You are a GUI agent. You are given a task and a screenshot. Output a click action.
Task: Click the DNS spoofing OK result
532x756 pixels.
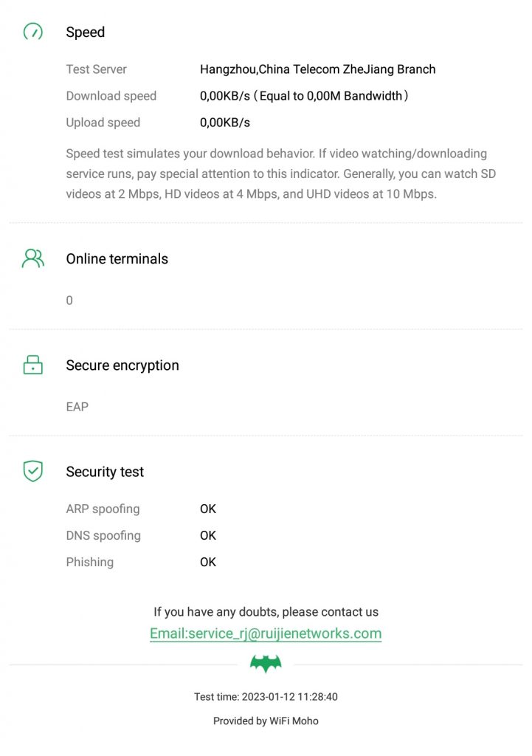click(208, 535)
